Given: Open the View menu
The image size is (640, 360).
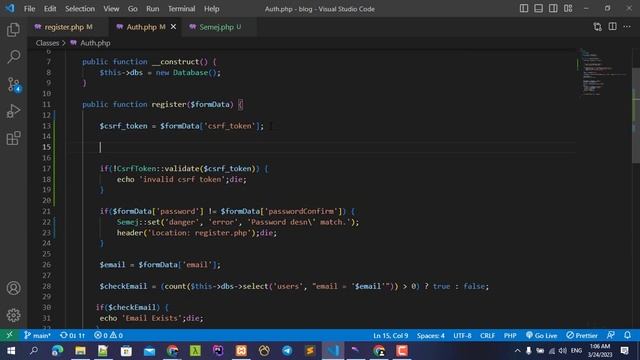Looking at the screenshot, I should tap(111, 9).
